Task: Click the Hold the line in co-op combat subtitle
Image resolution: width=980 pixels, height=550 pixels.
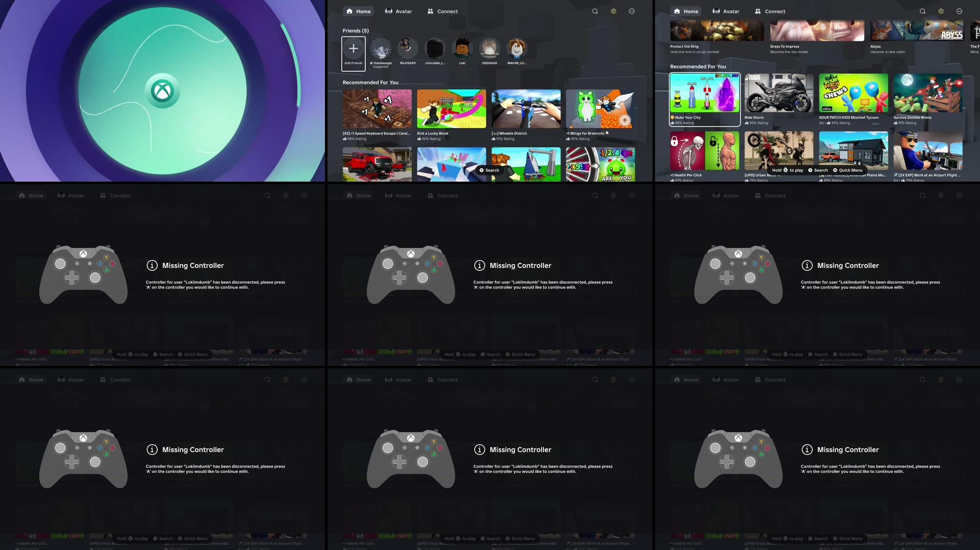Action: [x=694, y=52]
